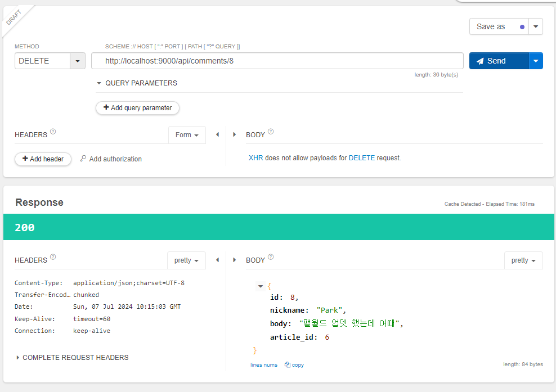
Task: Click the request URL input field
Action: pyautogui.click(x=277, y=61)
